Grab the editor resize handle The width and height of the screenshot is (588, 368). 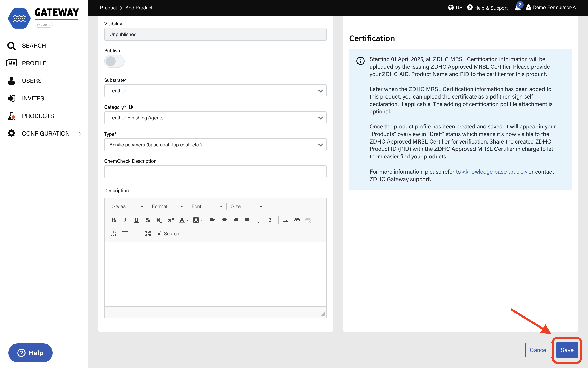323,314
